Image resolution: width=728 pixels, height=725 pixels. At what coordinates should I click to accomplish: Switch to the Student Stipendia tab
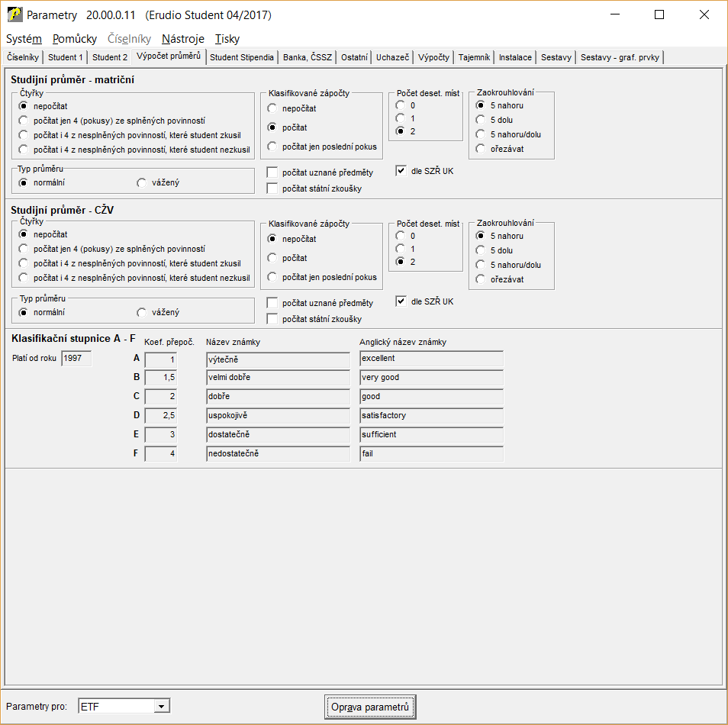[242, 57]
